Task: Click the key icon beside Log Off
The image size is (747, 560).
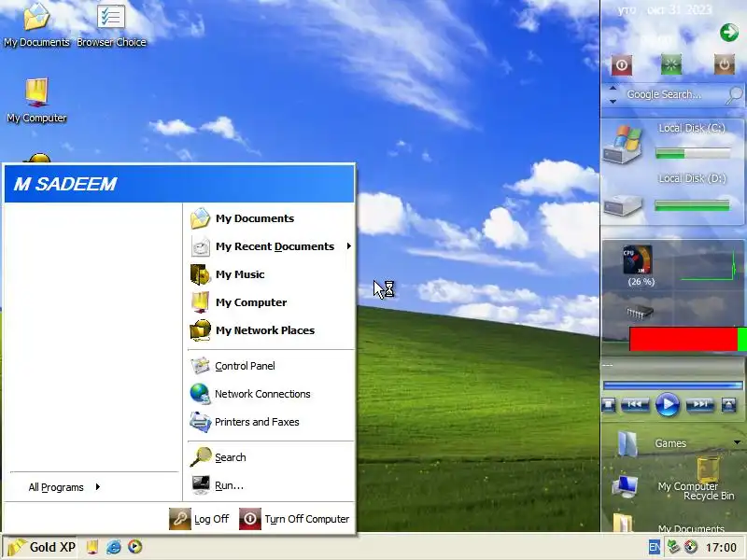Action: click(180, 519)
